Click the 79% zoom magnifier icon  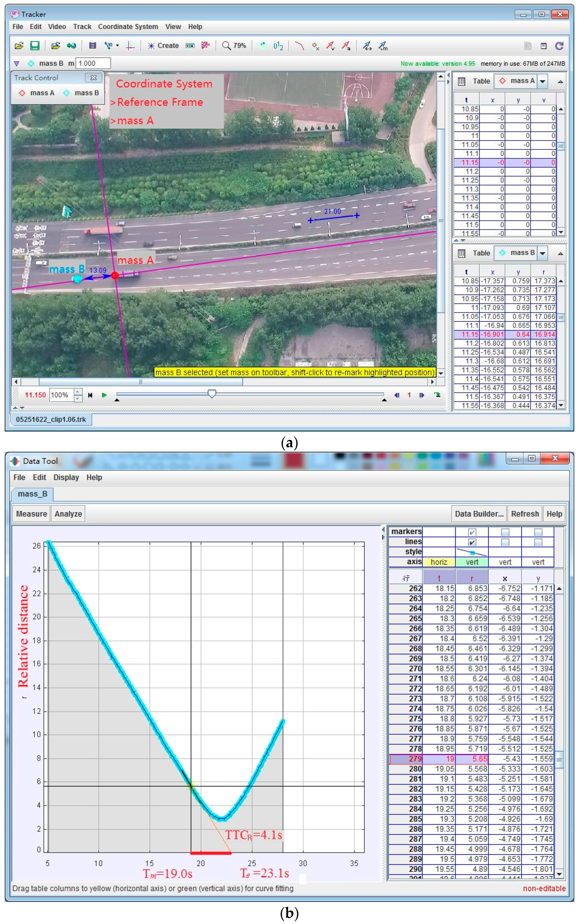pos(226,46)
